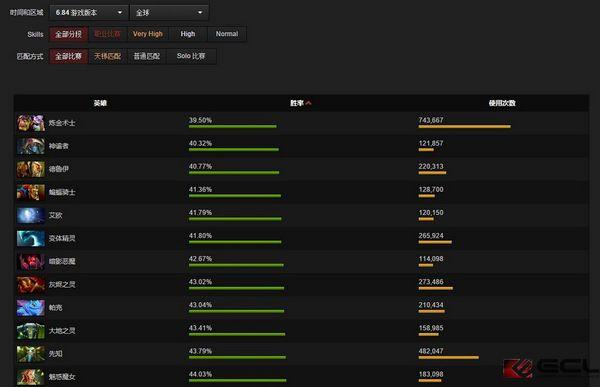The width and height of the screenshot is (600, 387).
Task: Expand the 全球 region dropdown
Action: pyautogui.click(x=169, y=13)
